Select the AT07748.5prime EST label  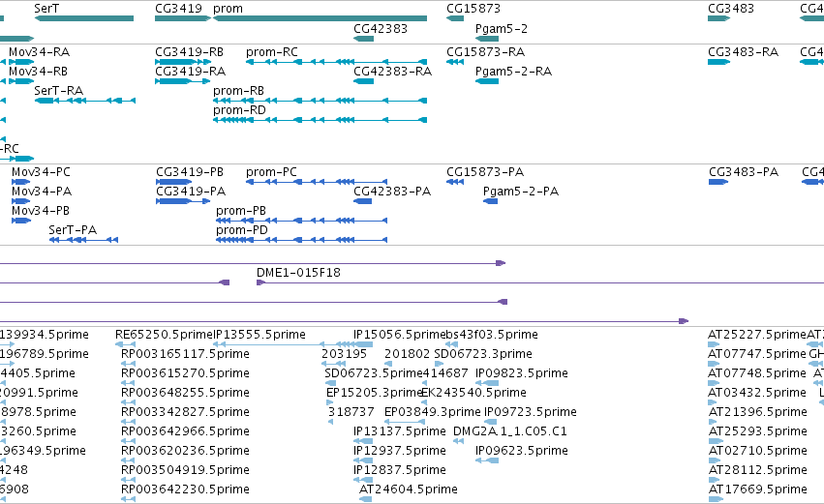click(757, 373)
